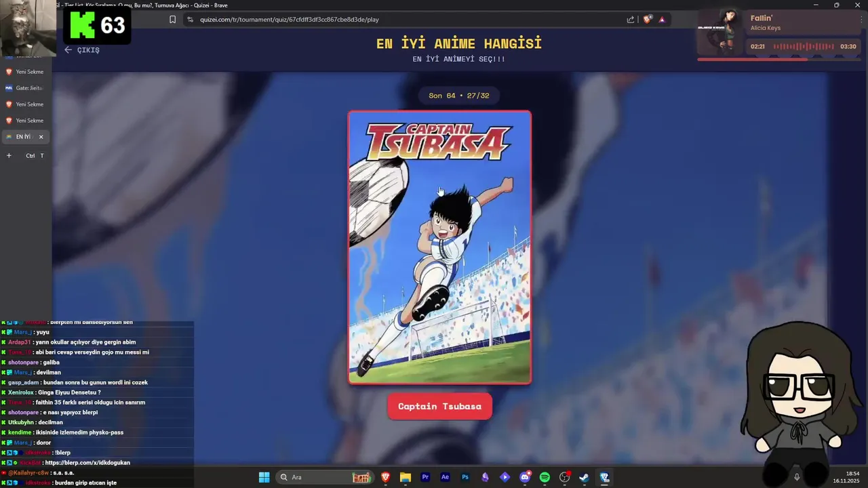The image size is (868, 488).
Task: Click the Kick logo viewer counter
Action: (98, 26)
